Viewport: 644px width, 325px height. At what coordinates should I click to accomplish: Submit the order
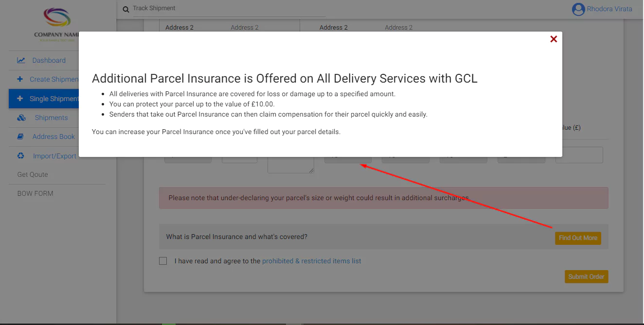pyautogui.click(x=586, y=276)
